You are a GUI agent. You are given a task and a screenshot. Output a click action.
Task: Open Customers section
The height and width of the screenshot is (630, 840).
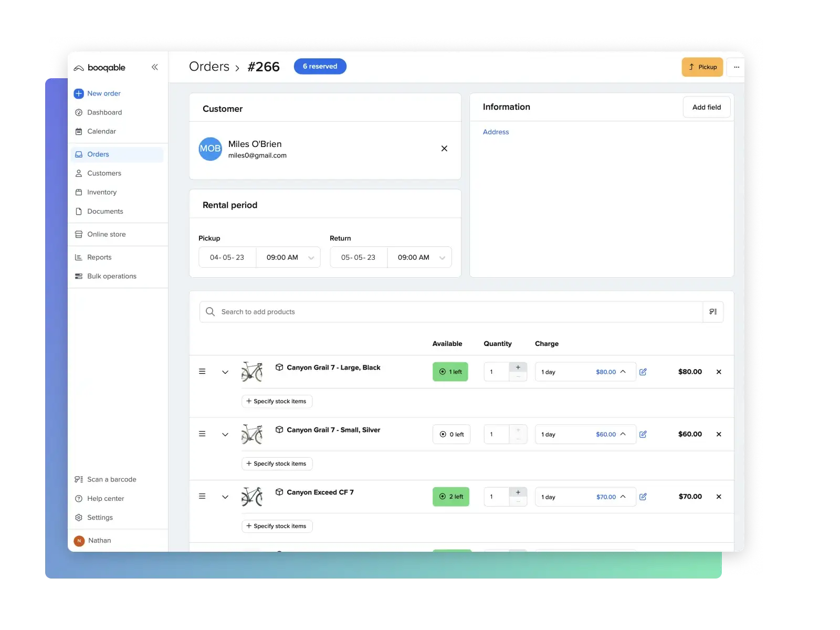tap(98, 173)
